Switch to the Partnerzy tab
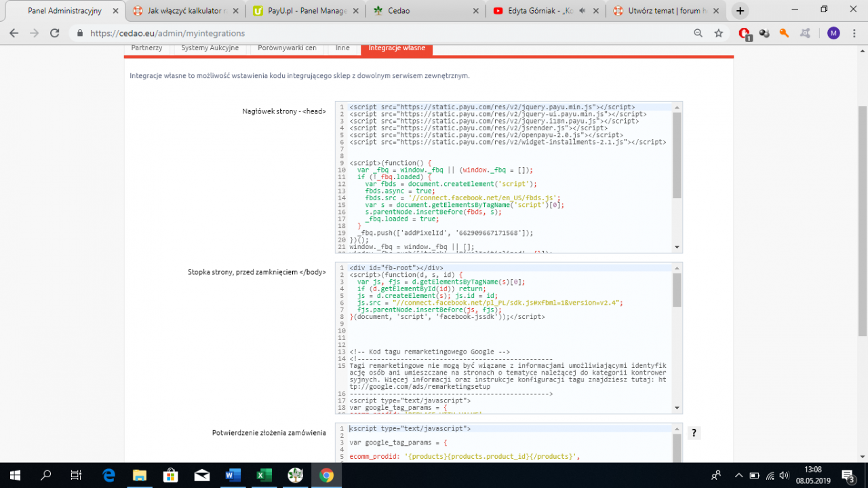This screenshot has width=868, height=488. tap(146, 48)
